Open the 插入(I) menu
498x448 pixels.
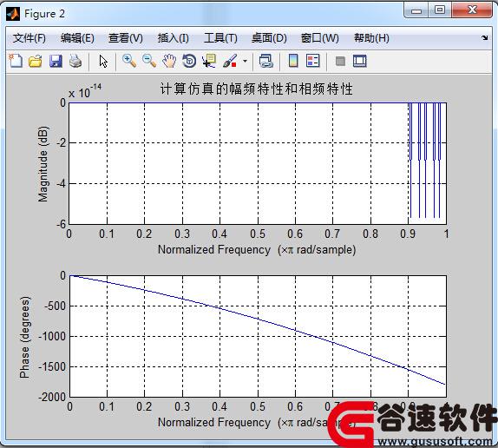[x=174, y=38]
